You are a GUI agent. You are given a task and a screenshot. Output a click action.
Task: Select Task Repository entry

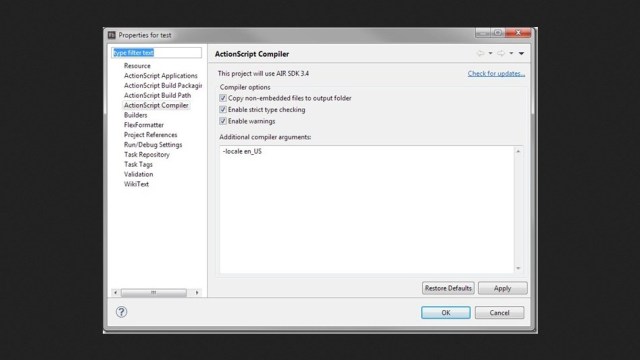pyautogui.click(x=147, y=154)
